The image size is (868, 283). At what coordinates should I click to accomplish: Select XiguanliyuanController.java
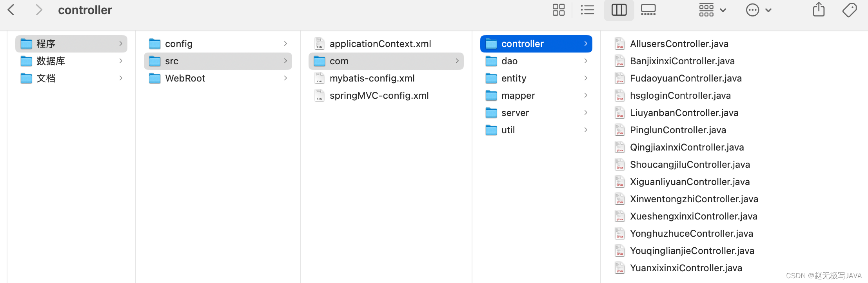click(x=690, y=181)
